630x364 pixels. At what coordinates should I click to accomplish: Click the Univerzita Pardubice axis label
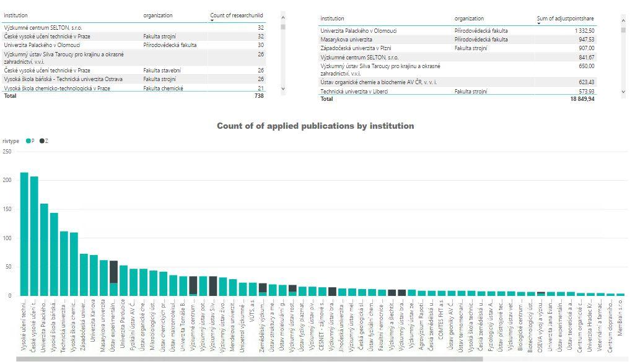pos(123,323)
